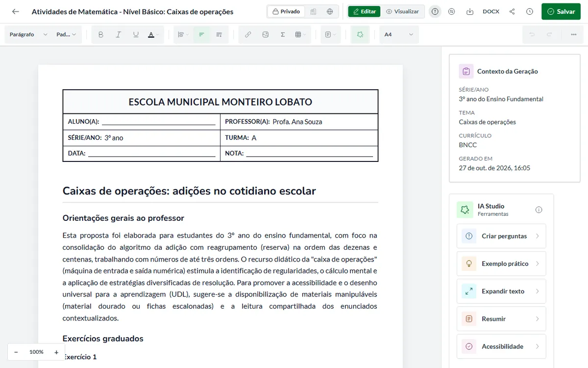Insert a formula with sigma icon

point(283,34)
